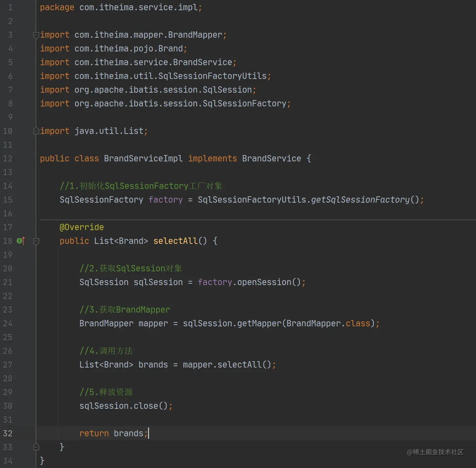This screenshot has height=468, width=476.
Task: Collapse the selectAll method body
Action: [36, 241]
